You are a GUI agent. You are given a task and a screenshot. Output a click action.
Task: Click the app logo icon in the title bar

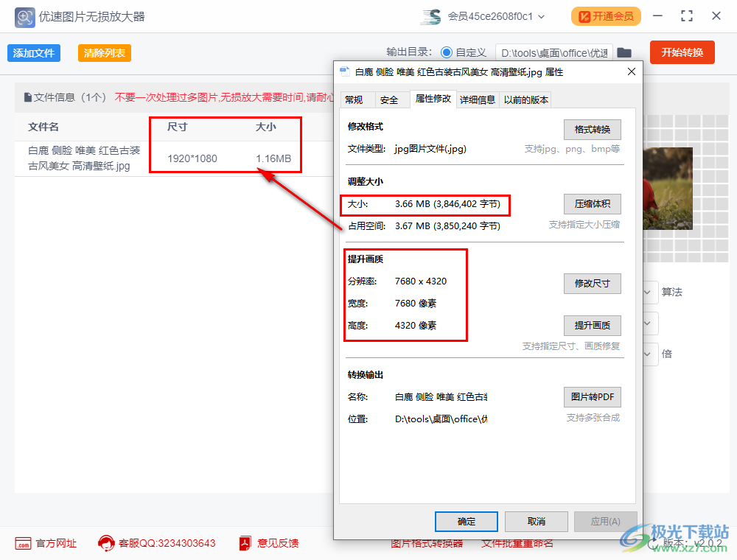click(24, 16)
